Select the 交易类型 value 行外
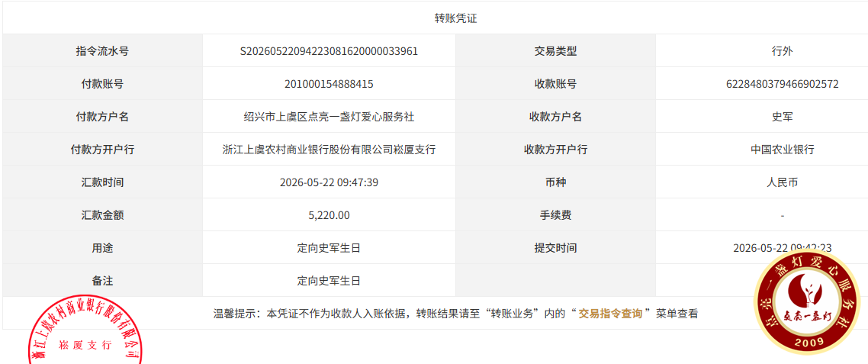The height and width of the screenshot is (364, 868). (x=783, y=51)
